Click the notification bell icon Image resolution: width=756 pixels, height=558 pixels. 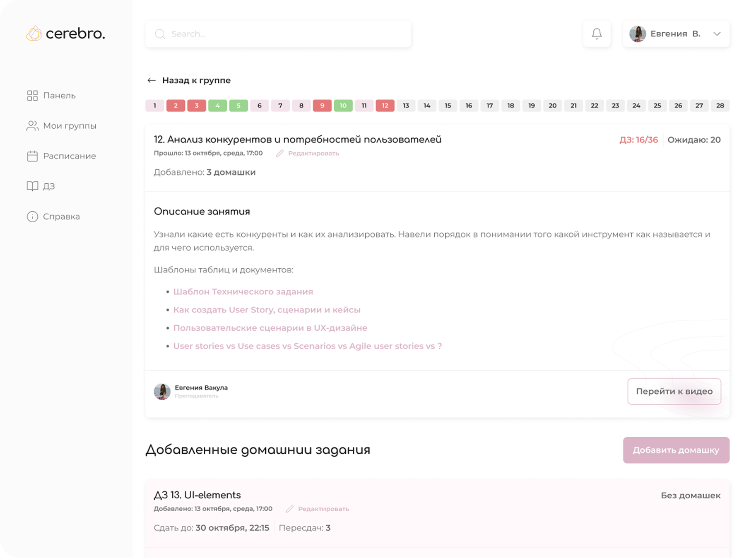tap(597, 34)
